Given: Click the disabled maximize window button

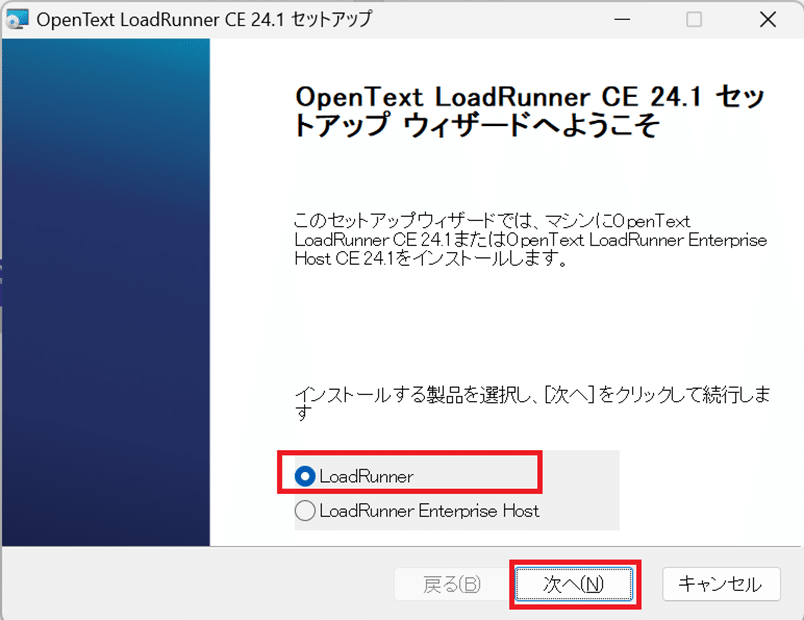Looking at the screenshot, I should point(694,19).
